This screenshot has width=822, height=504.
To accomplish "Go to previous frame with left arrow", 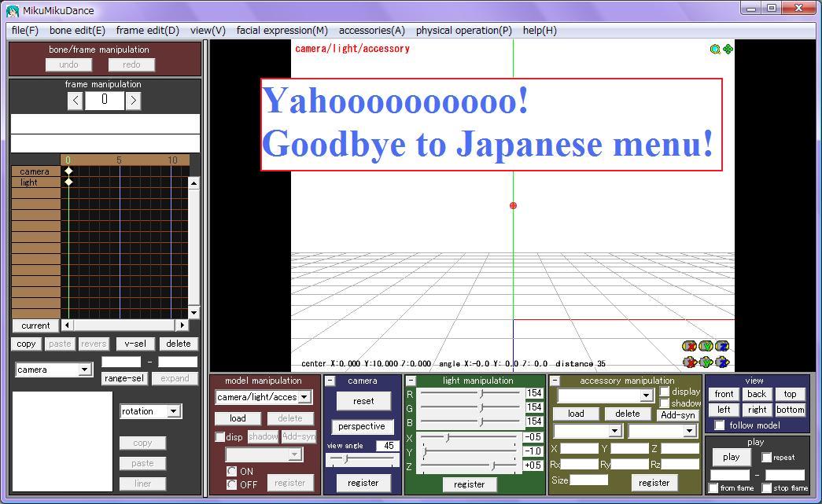I will pos(76,101).
